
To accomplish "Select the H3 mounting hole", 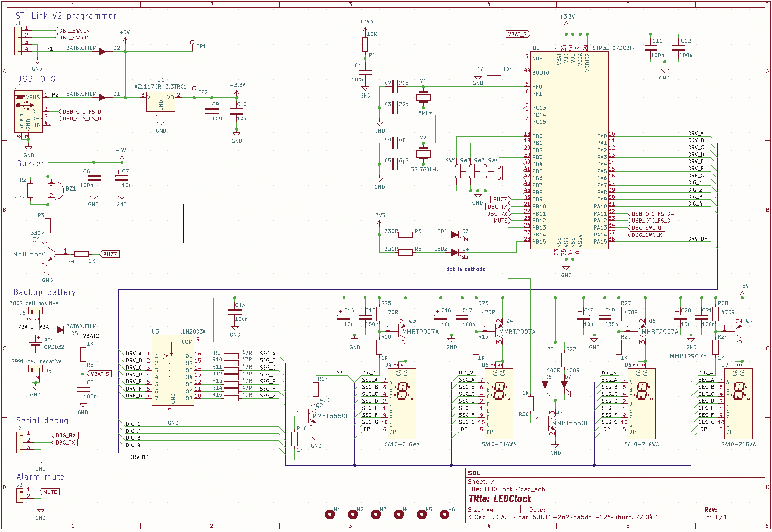I will click(x=376, y=514).
